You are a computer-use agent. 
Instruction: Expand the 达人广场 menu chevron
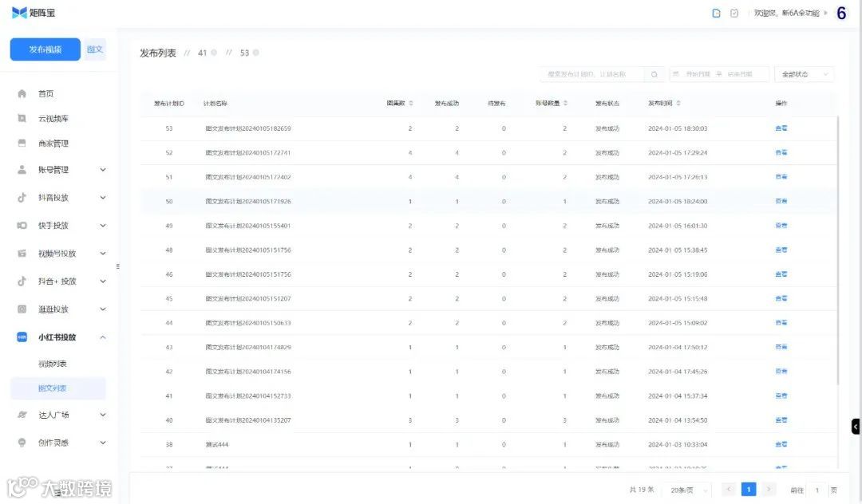point(103,415)
